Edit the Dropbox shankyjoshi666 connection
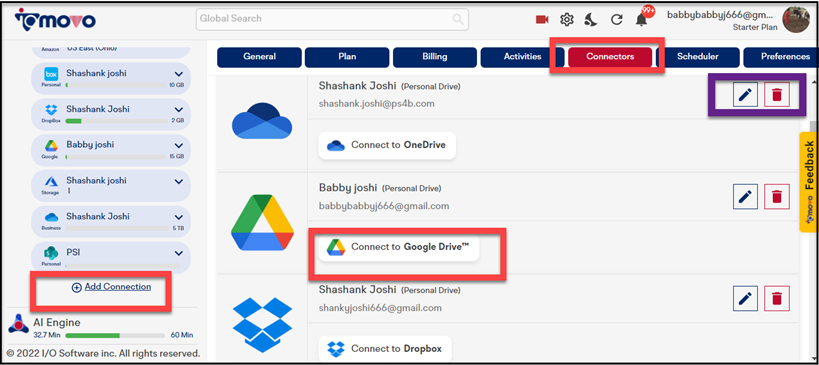This screenshot has width=819, height=365. click(745, 298)
